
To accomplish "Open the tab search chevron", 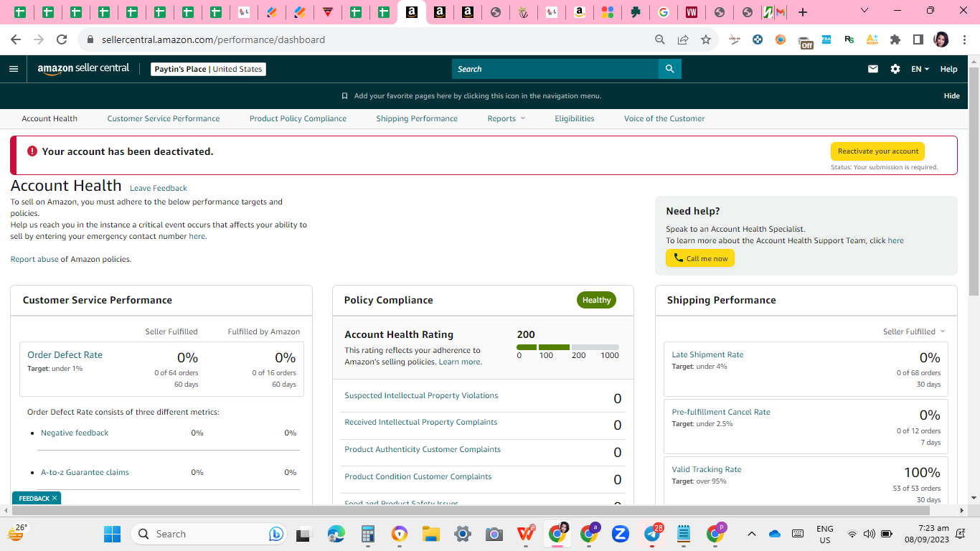I will (x=864, y=11).
